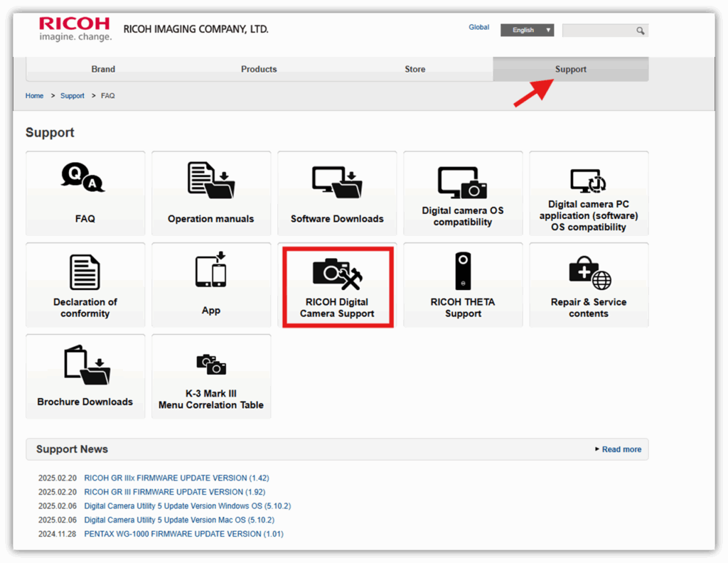
Task: Open the FAQ speech bubble tile
Action: coord(84,178)
